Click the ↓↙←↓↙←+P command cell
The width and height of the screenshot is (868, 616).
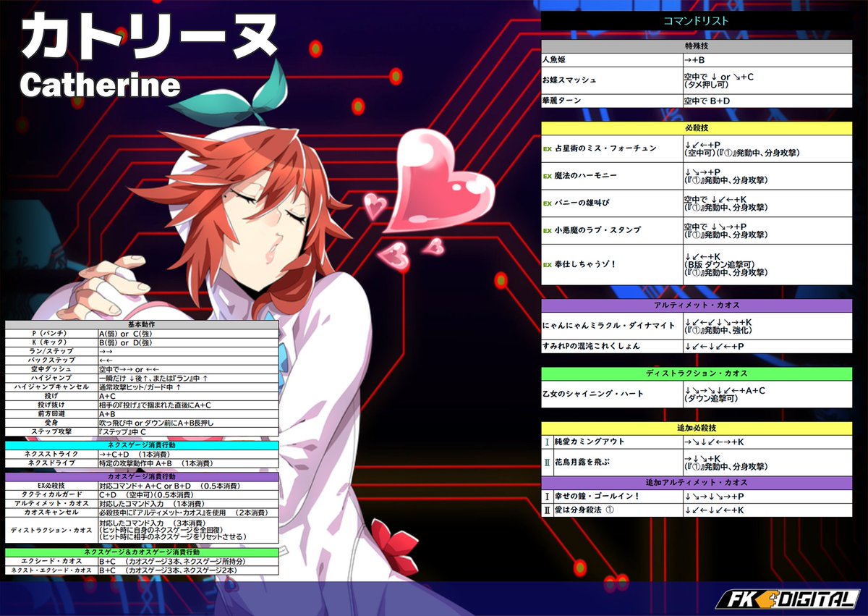(x=767, y=347)
